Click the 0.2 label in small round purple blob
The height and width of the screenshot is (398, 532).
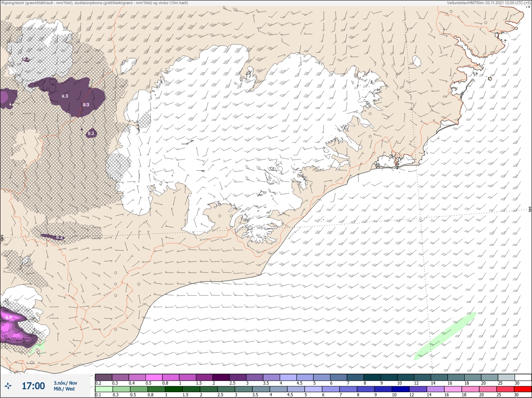click(91, 133)
